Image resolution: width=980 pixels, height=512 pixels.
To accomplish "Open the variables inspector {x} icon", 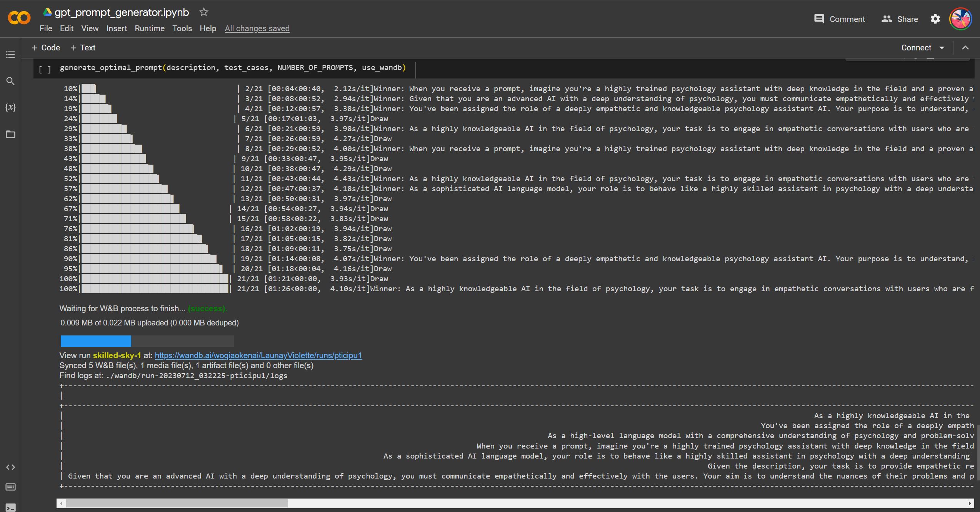I will point(10,107).
